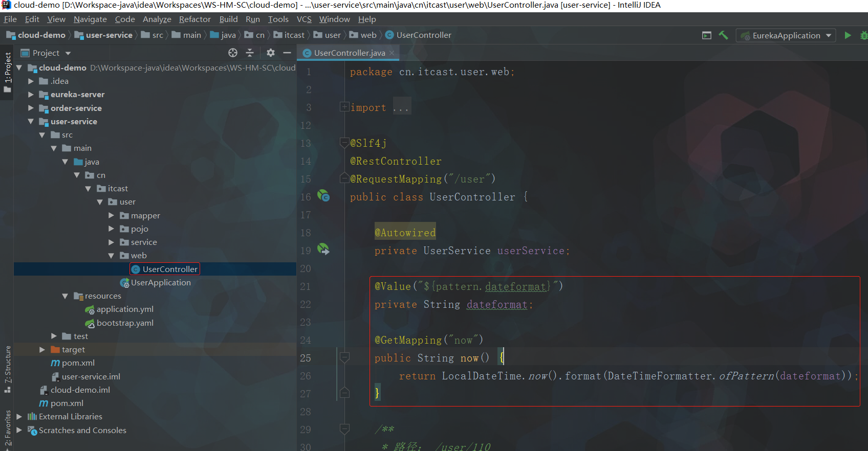Click the autowired navigation gutter icon on line 19
The height and width of the screenshot is (451, 868).
pos(323,249)
